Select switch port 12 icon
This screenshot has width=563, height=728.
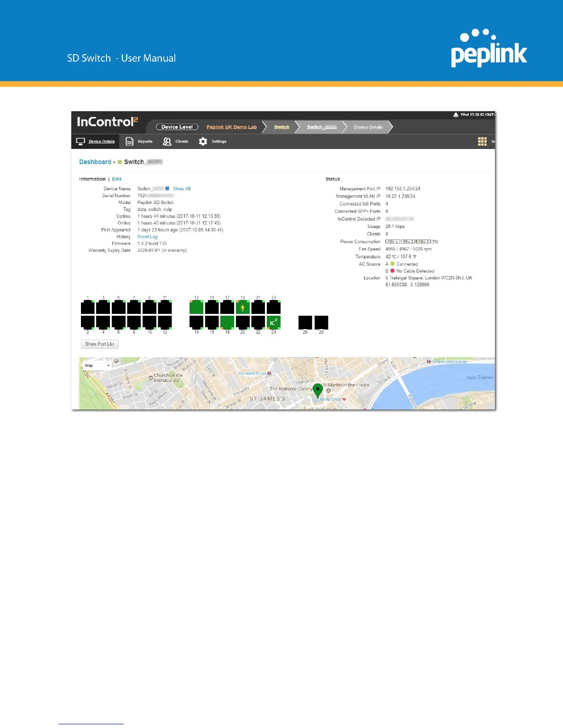[x=165, y=322]
